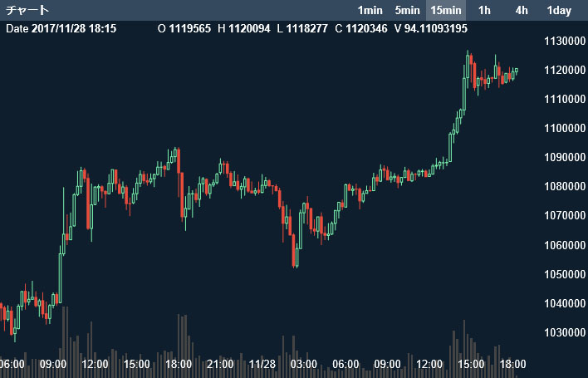Click the 11/28 date marker on time axis

262,364
